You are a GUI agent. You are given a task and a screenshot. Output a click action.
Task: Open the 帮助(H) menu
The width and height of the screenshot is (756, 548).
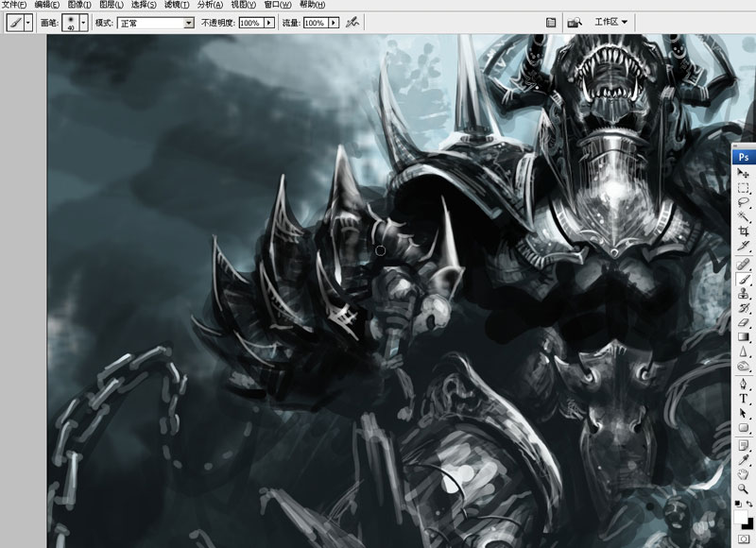312,5
